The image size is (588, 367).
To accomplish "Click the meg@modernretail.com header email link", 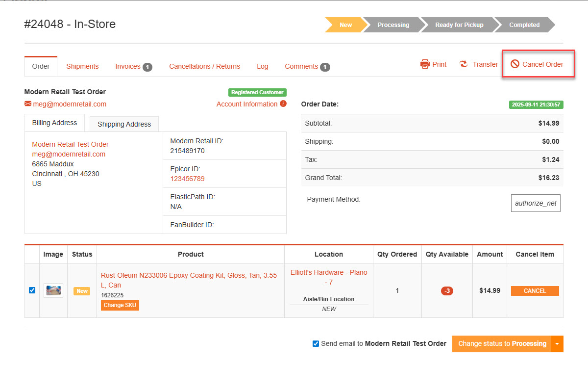I will click(x=70, y=104).
